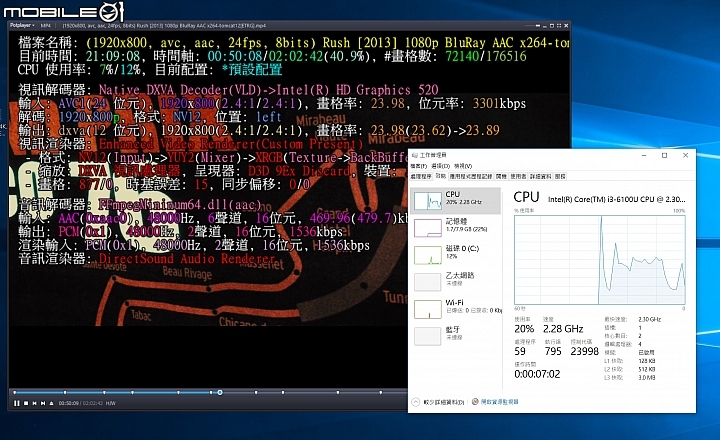Close the PotPlayer window
720x440 pixels.
click(566, 26)
